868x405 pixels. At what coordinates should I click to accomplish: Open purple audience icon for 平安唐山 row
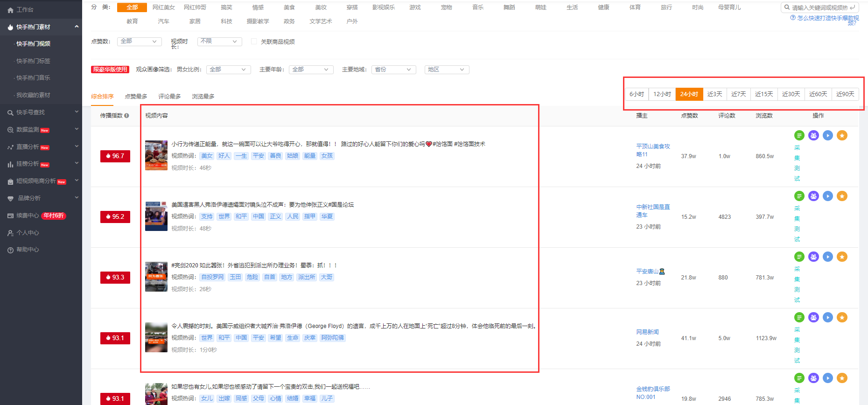814,257
